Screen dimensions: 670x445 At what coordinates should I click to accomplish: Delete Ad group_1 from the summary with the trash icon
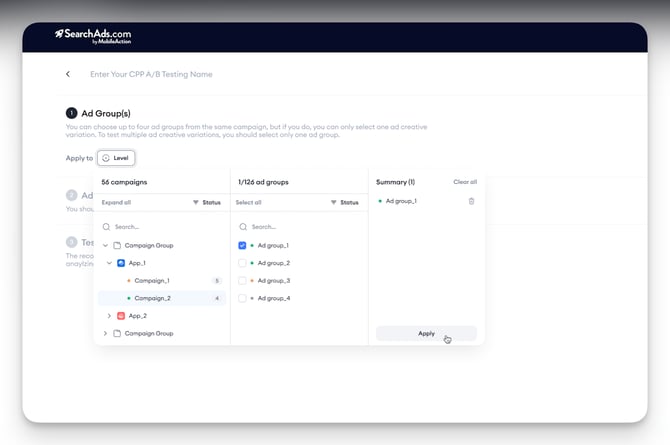pos(472,201)
